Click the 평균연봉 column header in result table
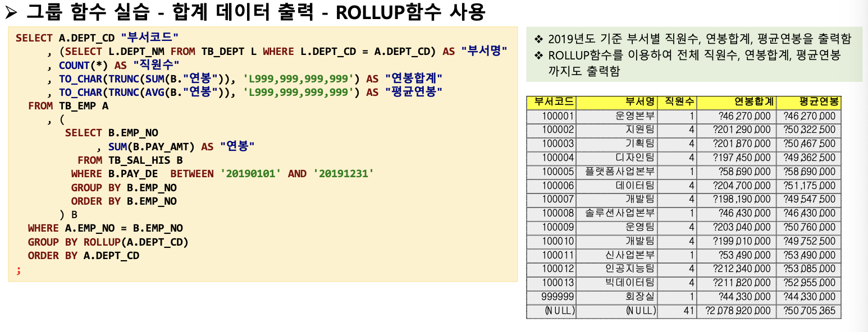 tap(808, 102)
